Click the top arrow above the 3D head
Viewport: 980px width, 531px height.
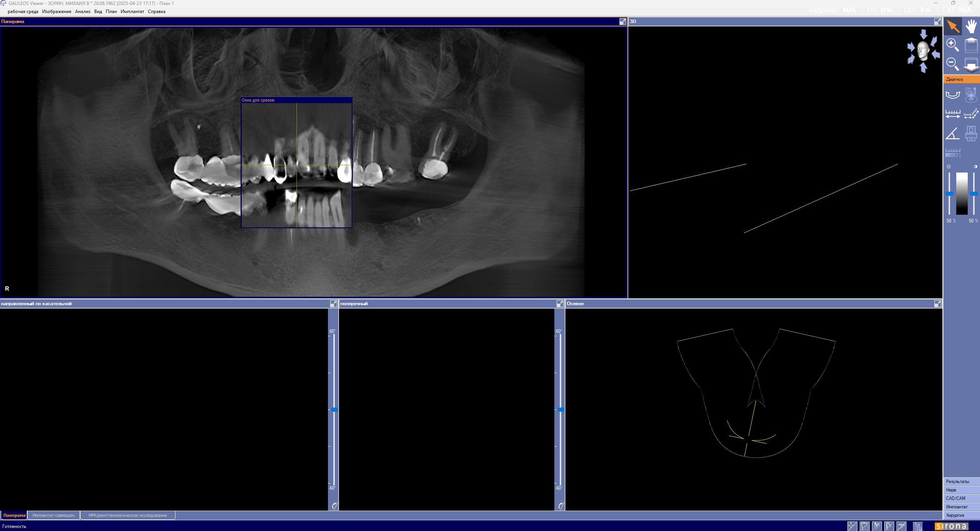923,34
